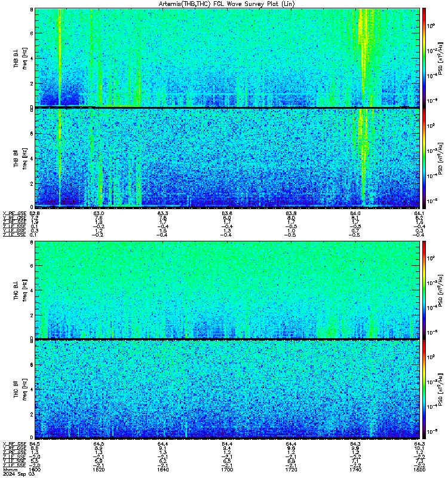Image resolution: width=448 pixels, height=478 pixels.
Task: Click the PSD [nT²/Hz] label of THC B⊥ panel
Action: [440, 290]
